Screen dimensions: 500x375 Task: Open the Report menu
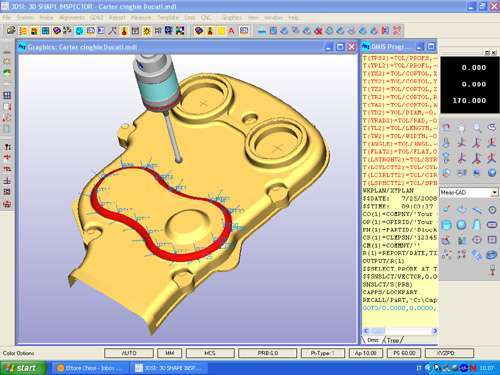(117, 17)
